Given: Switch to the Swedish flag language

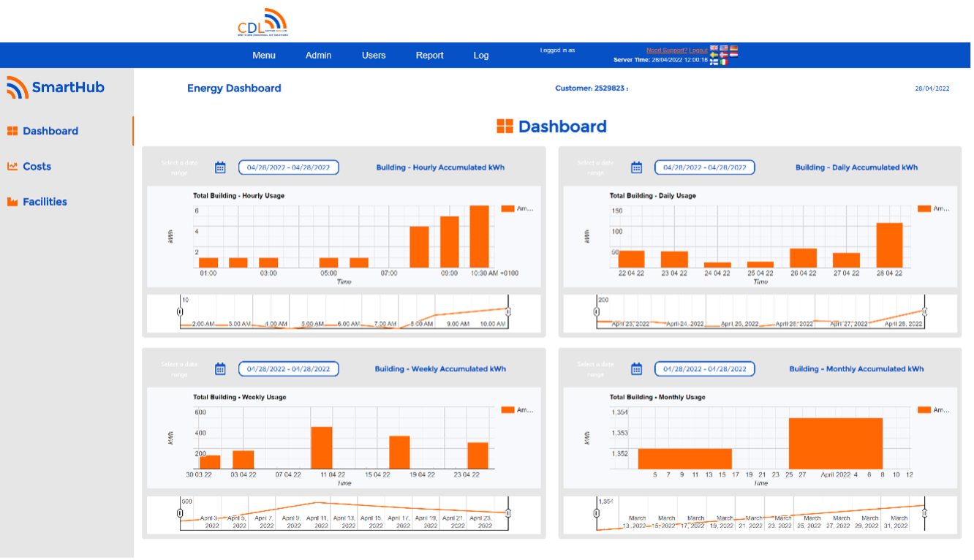Looking at the screenshot, I should [x=714, y=55].
